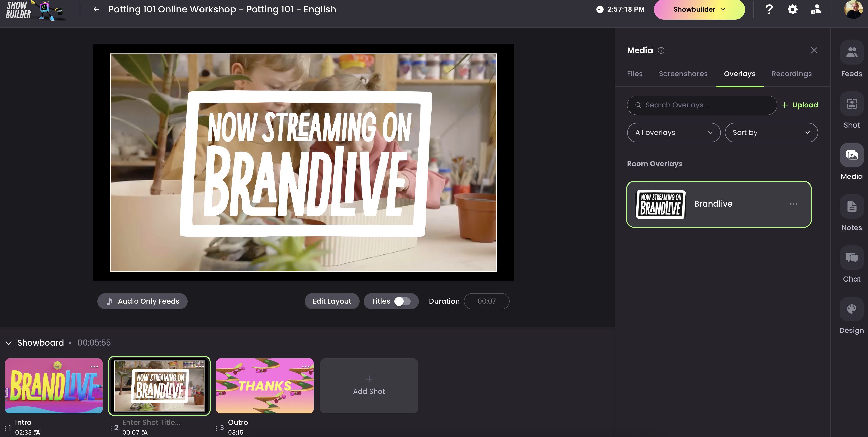Switch to the Screenshares tab

[x=683, y=74]
